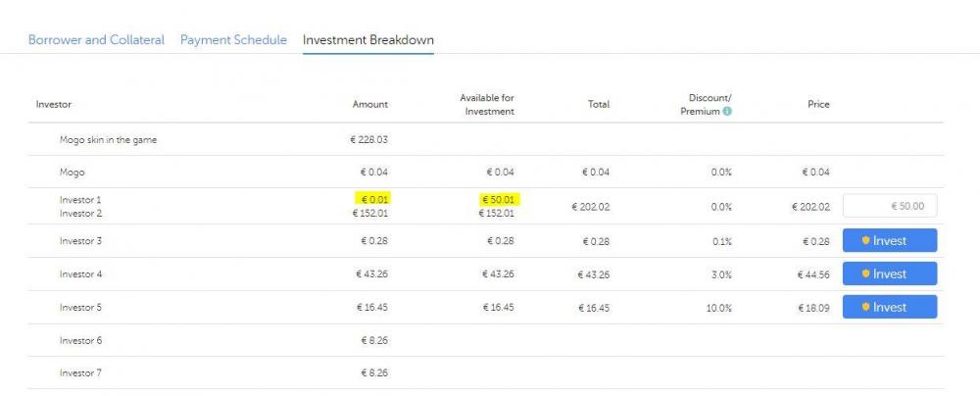This screenshot has height=396, width=980.
Task: Click the Discount/Premium info icon
Action: 727,112
